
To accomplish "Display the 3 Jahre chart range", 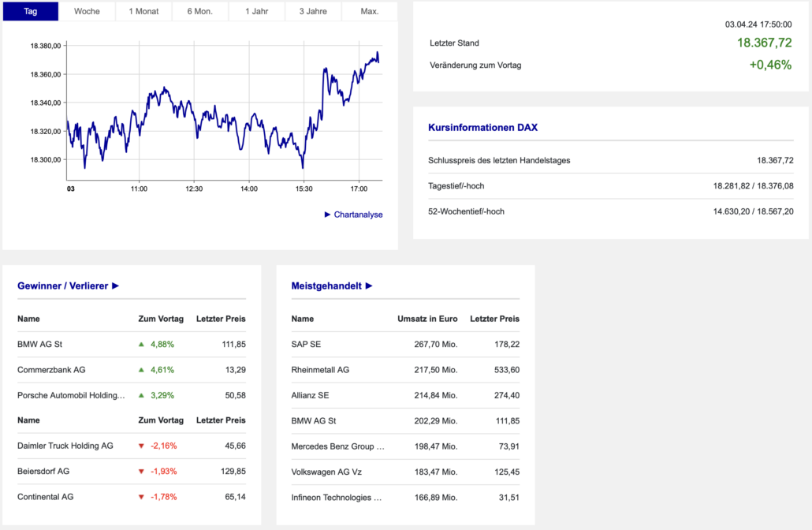I will (x=313, y=11).
